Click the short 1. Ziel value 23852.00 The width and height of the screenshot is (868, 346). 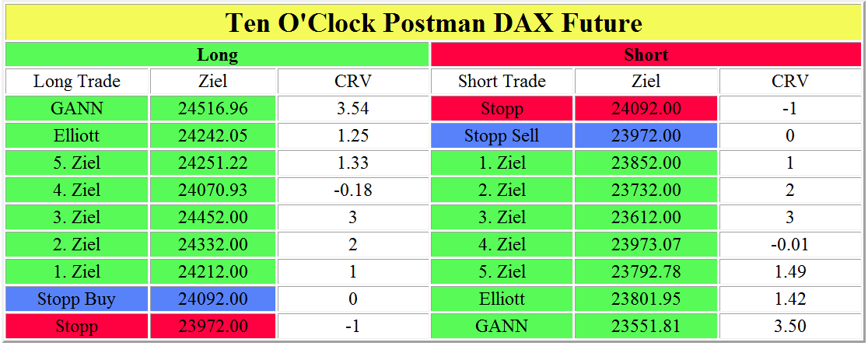coord(646,163)
